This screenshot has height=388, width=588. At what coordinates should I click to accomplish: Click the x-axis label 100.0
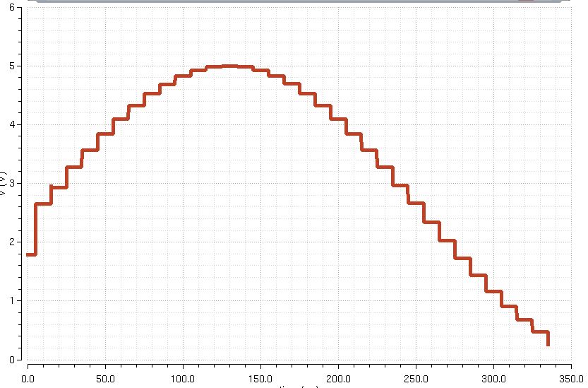tap(183, 379)
